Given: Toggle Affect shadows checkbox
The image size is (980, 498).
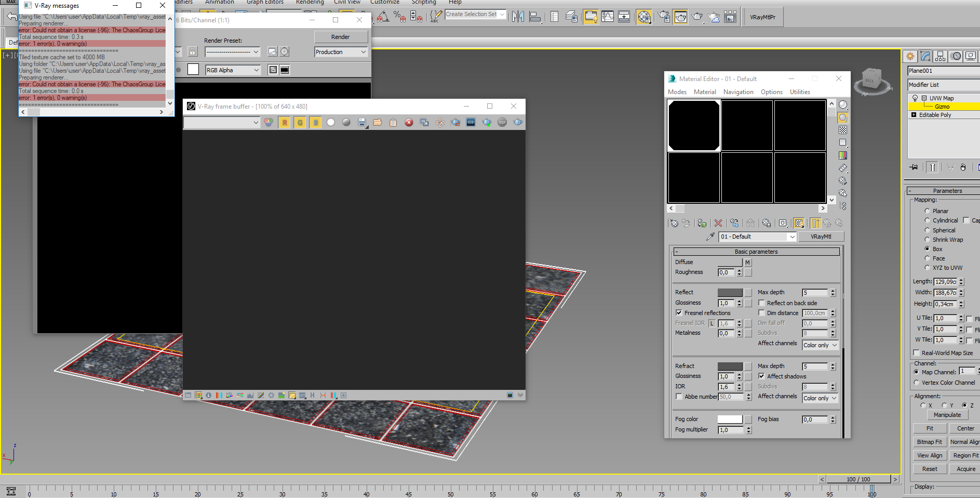Looking at the screenshot, I should (761, 376).
